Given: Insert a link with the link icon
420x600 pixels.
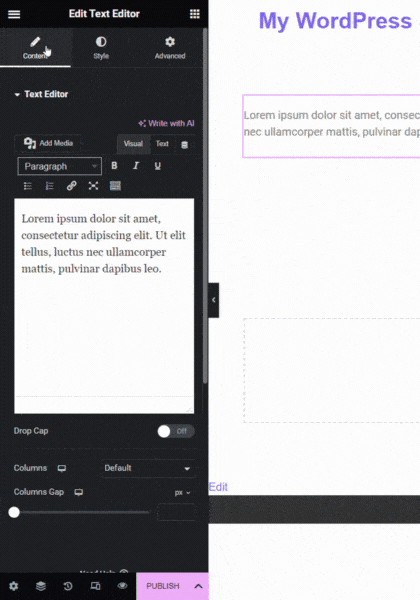Looking at the screenshot, I should tap(72, 186).
